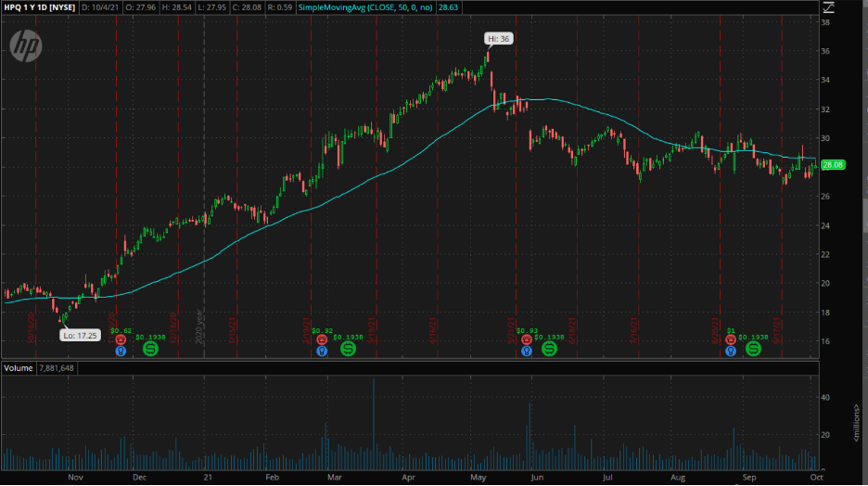Click the Aug label on time axis
Image resolution: width=868 pixels, height=486 pixels.
(x=678, y=477)
